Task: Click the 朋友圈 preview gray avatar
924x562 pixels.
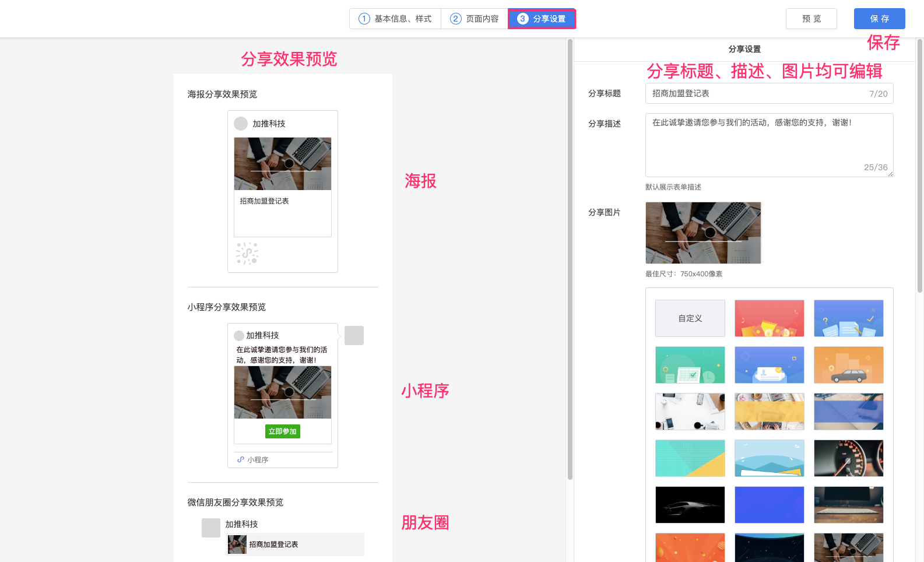Action: click(x=211, y=528)
